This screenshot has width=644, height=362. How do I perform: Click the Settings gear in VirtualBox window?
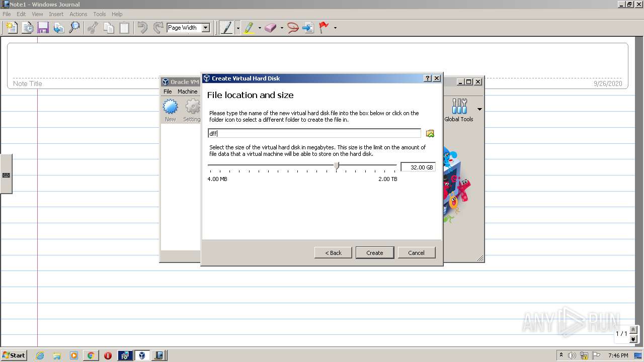(192, 110)
